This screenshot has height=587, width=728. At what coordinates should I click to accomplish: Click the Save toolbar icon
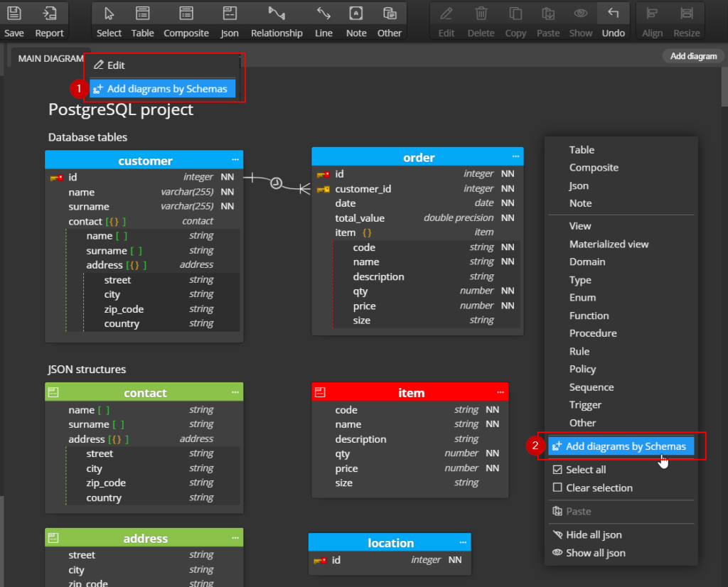(x=14, y=21)
